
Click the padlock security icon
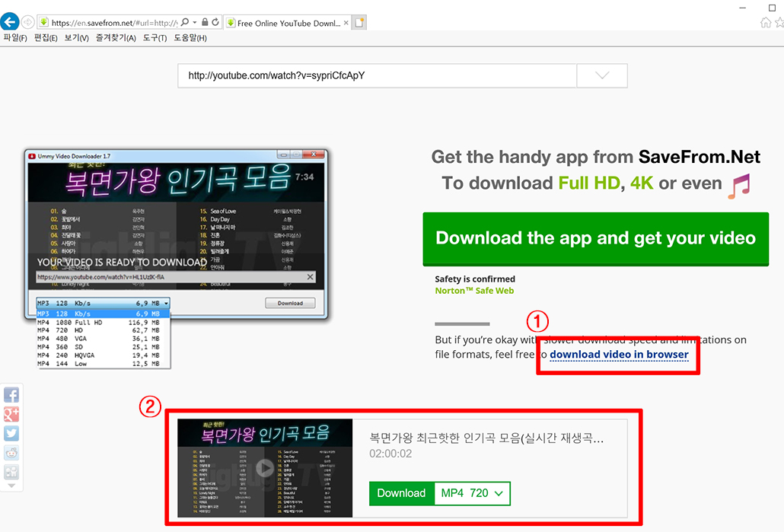pos(205,22)
